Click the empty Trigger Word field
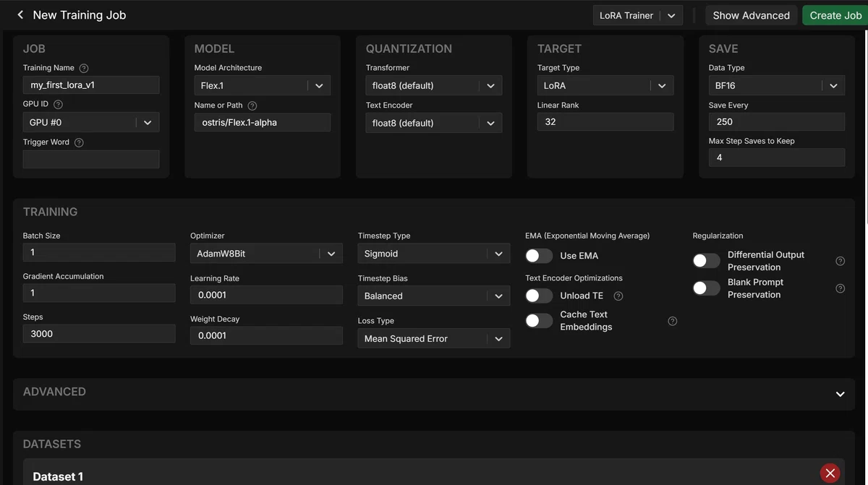The width and height of the screenshot is (868, 485). click(x=91, y=159)
